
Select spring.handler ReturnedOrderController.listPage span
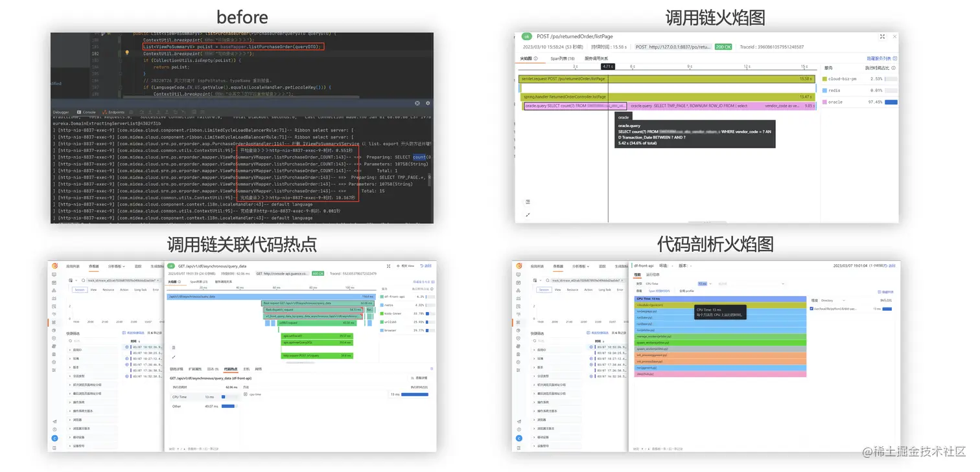(x=668, y=96)
